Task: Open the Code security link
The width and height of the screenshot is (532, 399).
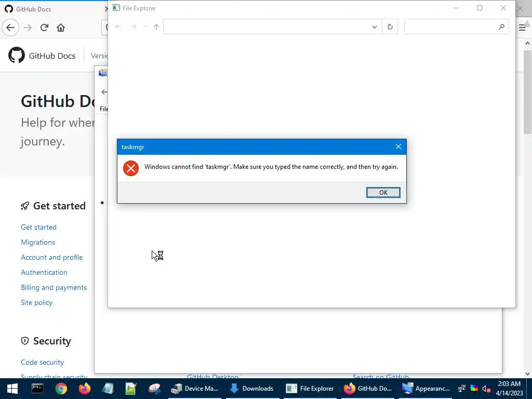Action: pos(43,362)
